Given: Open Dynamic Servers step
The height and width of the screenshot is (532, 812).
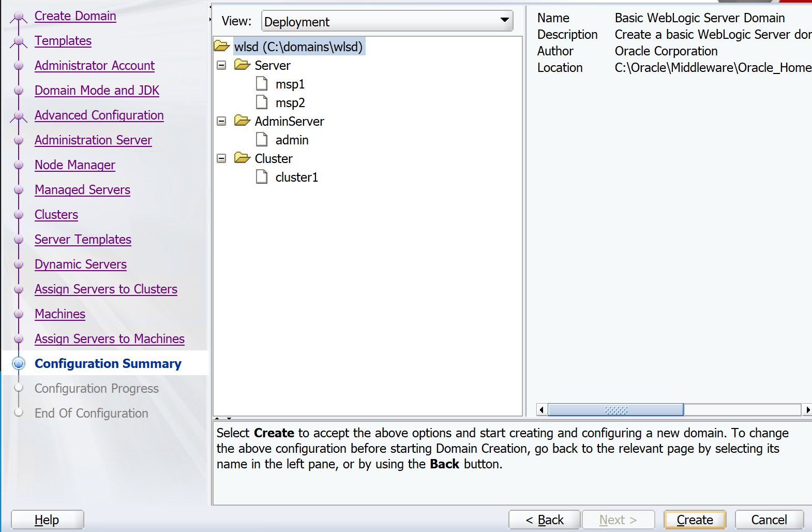Looking at the screenshot, I should (x=81, y=264).
